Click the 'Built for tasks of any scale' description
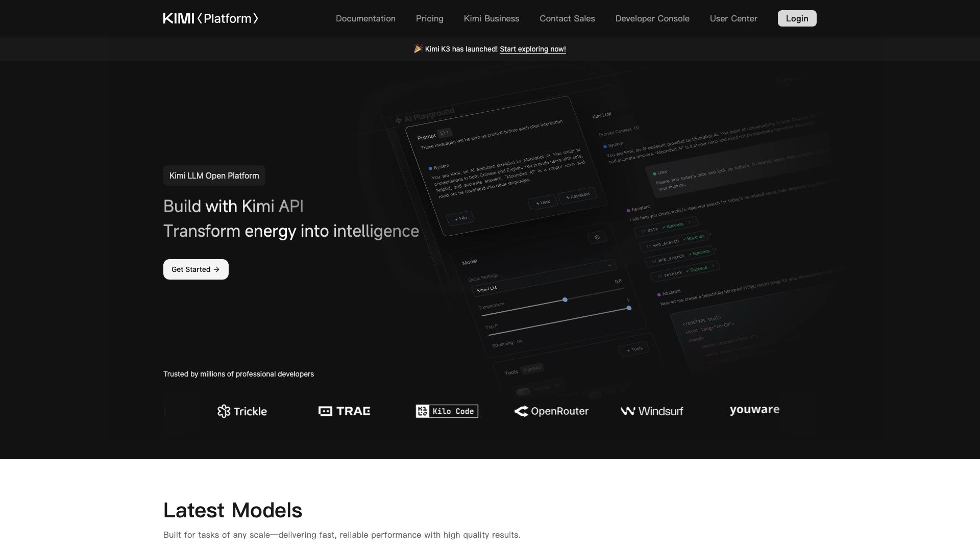The image size is (980, 551). click(x=341, y=535)
